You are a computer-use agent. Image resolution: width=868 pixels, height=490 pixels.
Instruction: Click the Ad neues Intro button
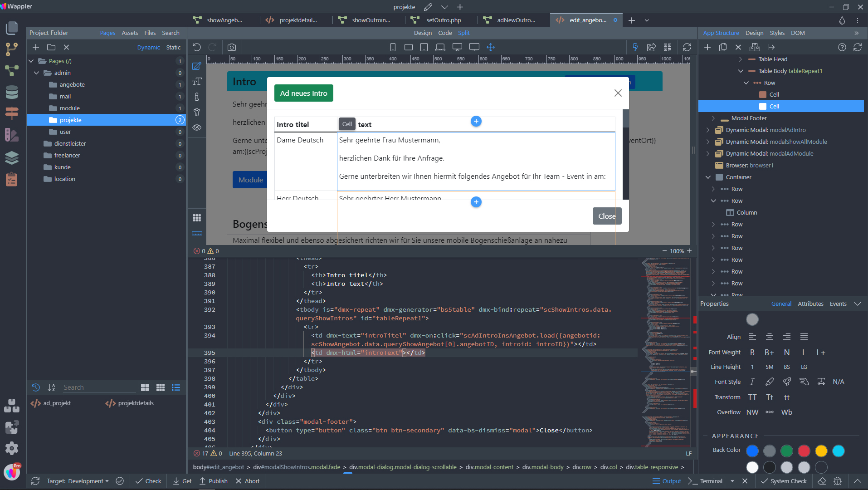tap(303, 93)
